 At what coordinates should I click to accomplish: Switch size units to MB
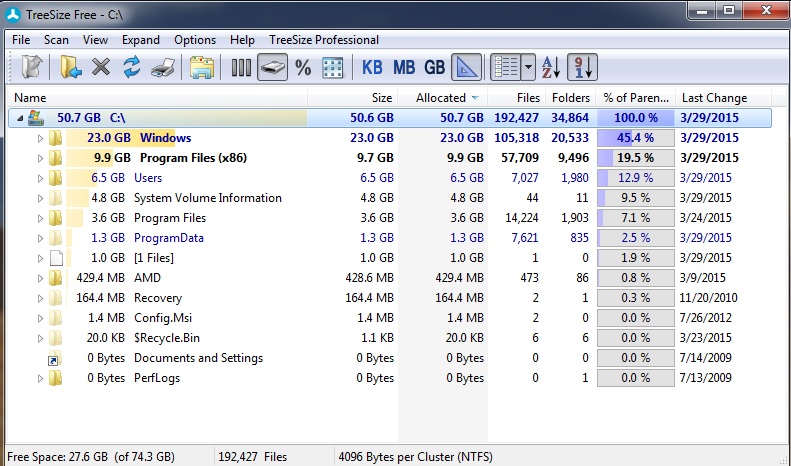(404, 68)
